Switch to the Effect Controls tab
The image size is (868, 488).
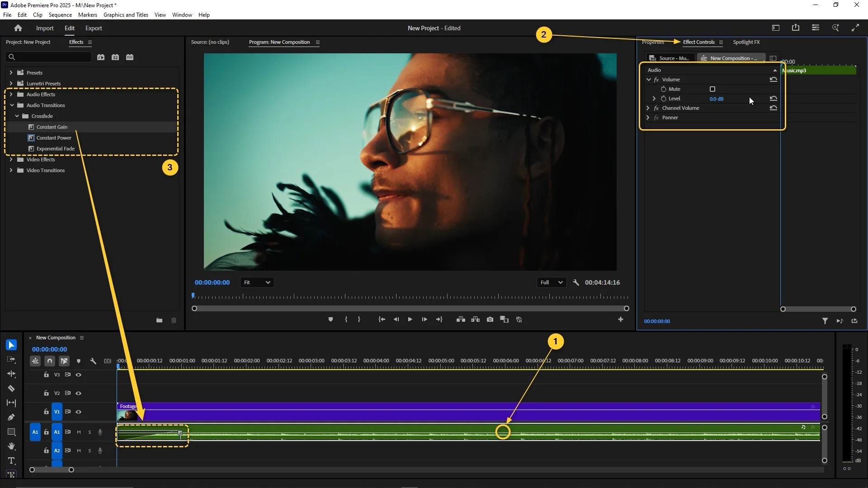[x=698, y=42]
